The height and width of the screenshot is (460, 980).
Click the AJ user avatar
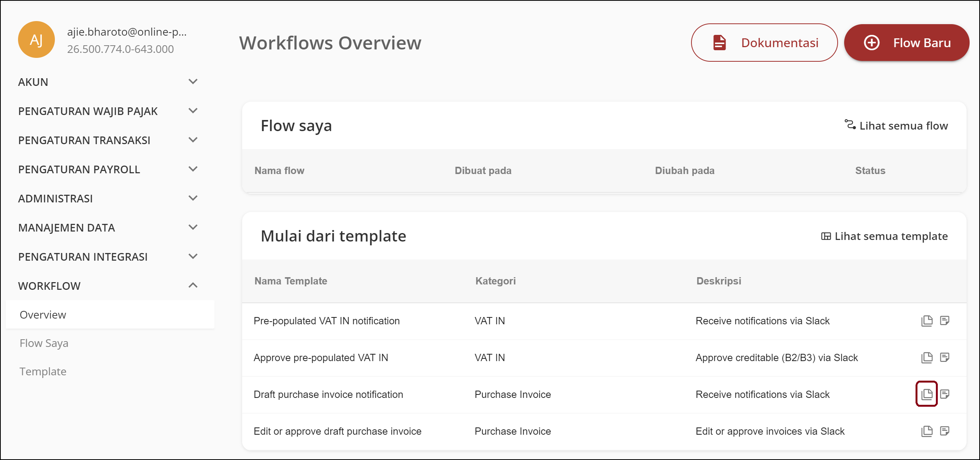(36, 39)
